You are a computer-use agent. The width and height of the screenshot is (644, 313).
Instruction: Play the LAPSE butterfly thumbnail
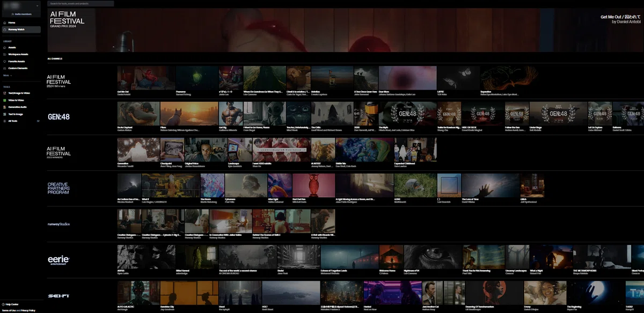pyautogui.click(x=458, y=78)
